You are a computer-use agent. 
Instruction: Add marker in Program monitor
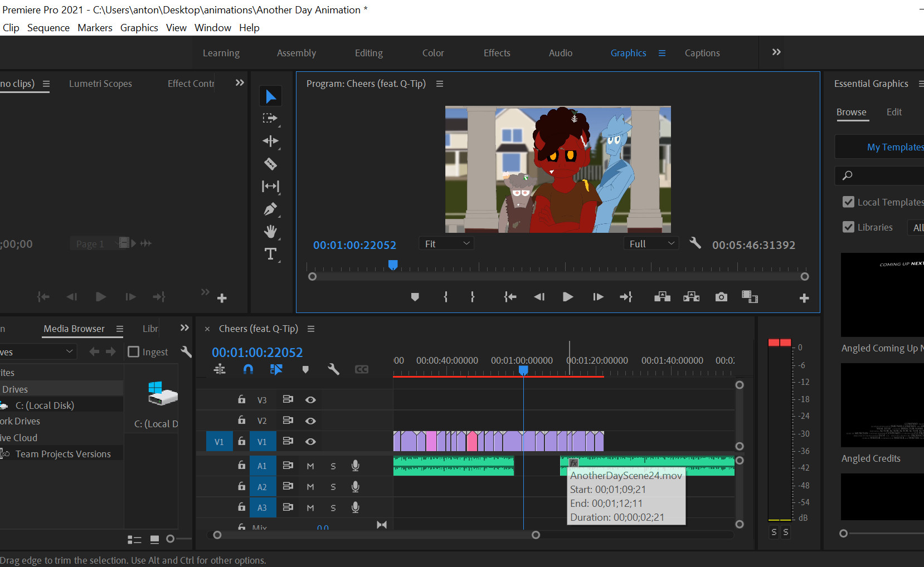(415, 297)
